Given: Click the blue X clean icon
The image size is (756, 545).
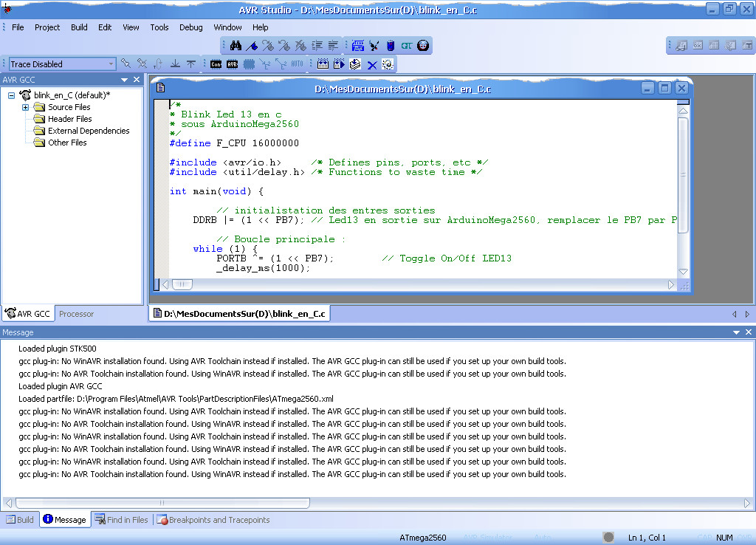Looking at the screenshot, I should (371, 64).
